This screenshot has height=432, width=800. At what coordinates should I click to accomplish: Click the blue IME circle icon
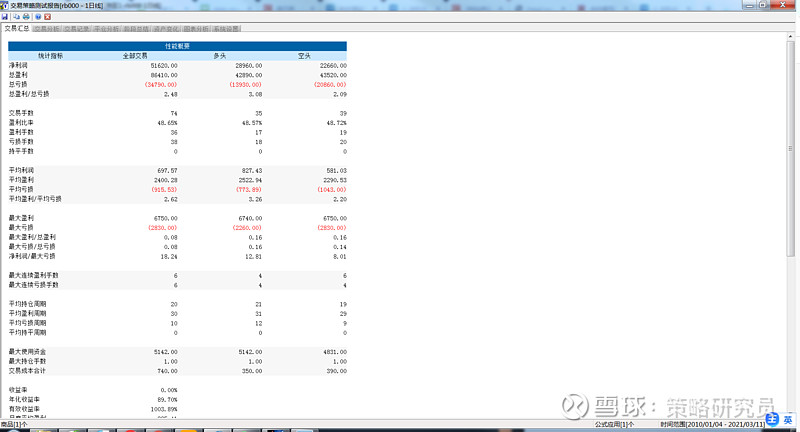[772, 419]
